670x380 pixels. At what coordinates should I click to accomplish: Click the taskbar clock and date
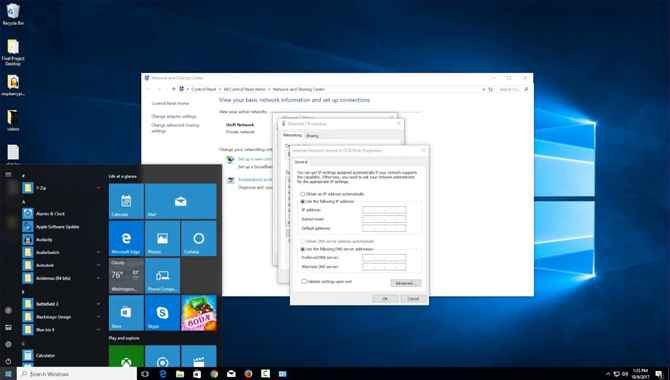640,374
